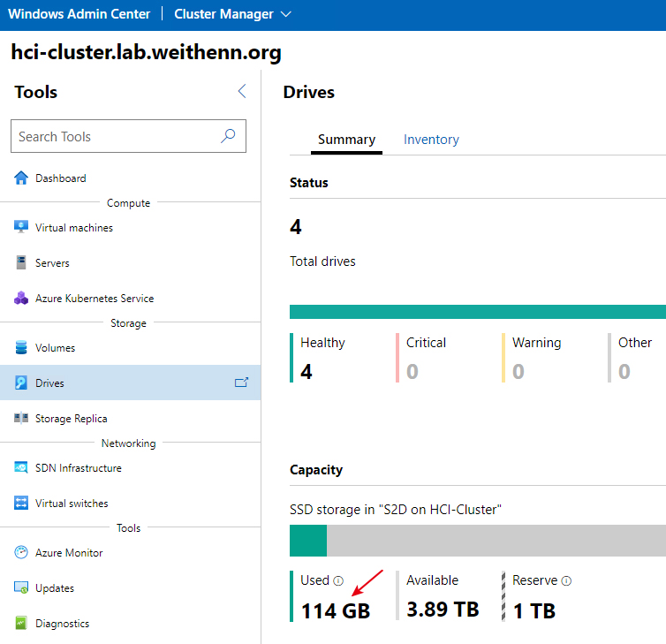This screenshot has height=644, width=666.
Task: Click the Other drives count
Action: (624, 371)
